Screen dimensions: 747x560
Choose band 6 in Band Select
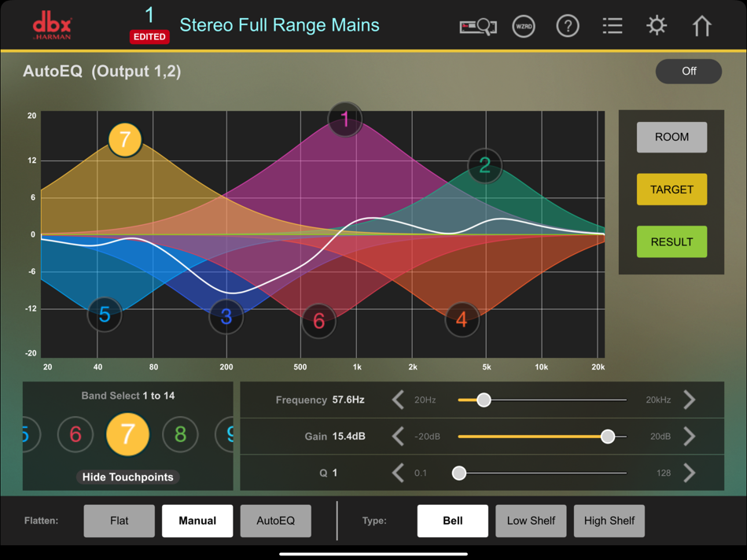75,434
